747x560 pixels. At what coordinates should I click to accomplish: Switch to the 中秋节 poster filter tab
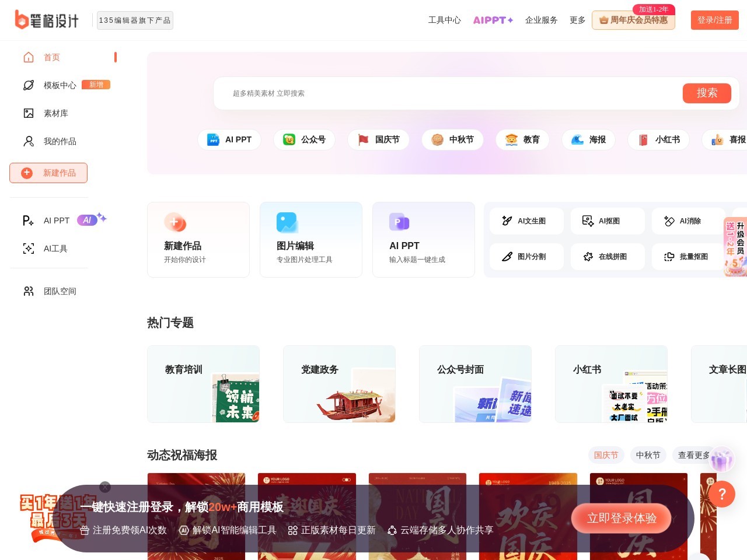point(648,455)
